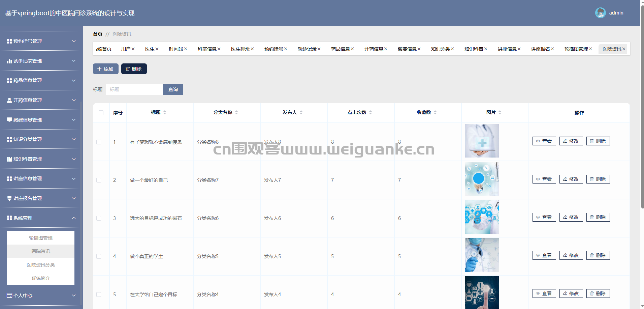Switch to the 科室信息 tab

(207, 49)
